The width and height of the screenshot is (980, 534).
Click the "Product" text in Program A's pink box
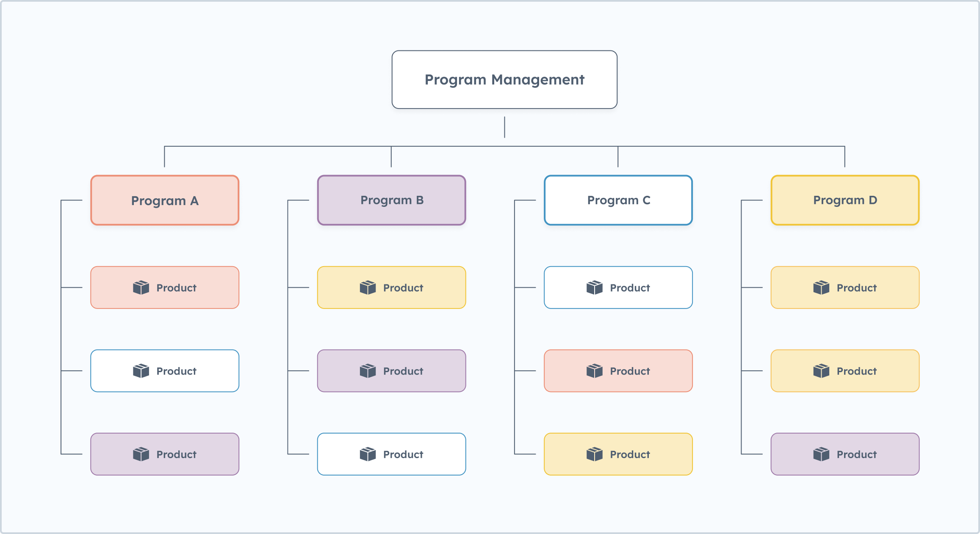[x=176, y=288]
